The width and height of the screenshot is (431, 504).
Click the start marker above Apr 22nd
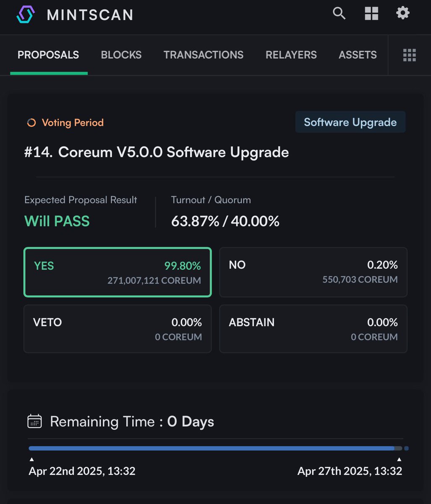coord(31,459)
